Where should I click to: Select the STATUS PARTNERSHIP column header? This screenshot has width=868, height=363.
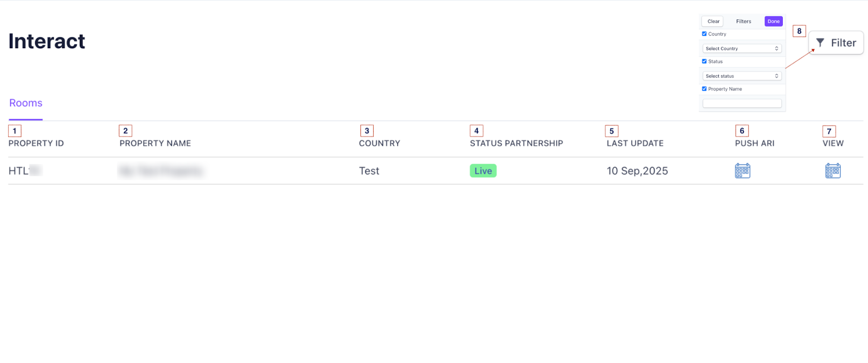[516, 143]
